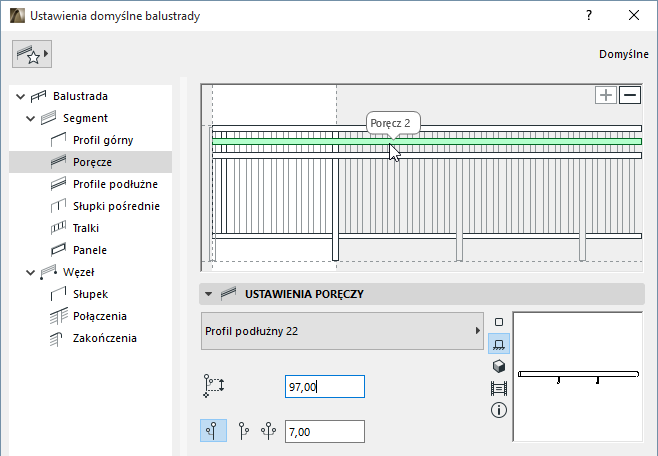The height and width of the screenshot is (456, 658).
Task: Open the railing favorites star button
Action: [x=32, y=54]
